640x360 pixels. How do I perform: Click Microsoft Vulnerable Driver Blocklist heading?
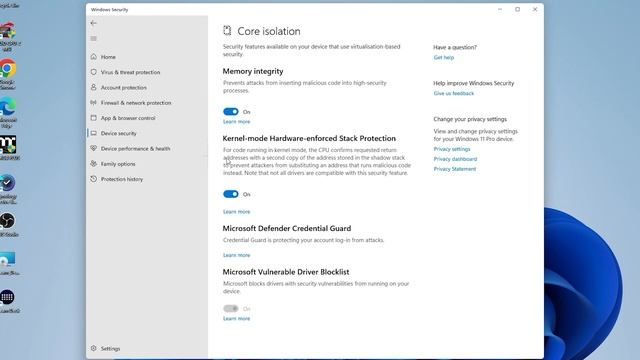pyautogui.click(x=286, y=272)
